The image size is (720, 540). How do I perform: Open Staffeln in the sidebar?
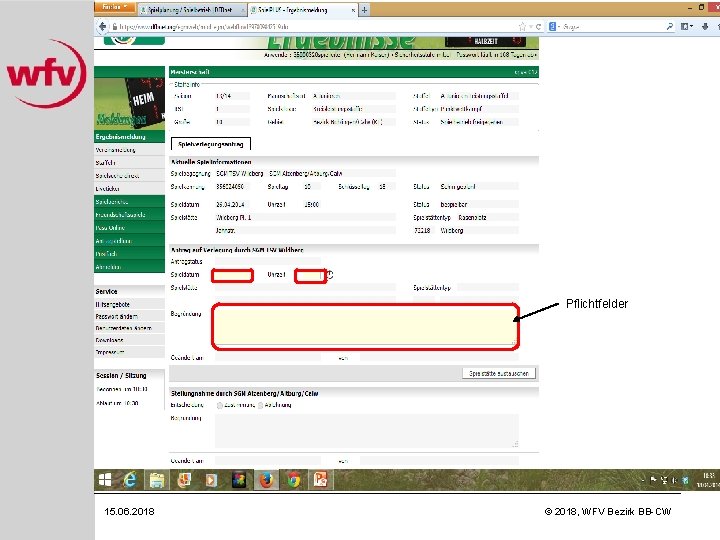point(129,163)
